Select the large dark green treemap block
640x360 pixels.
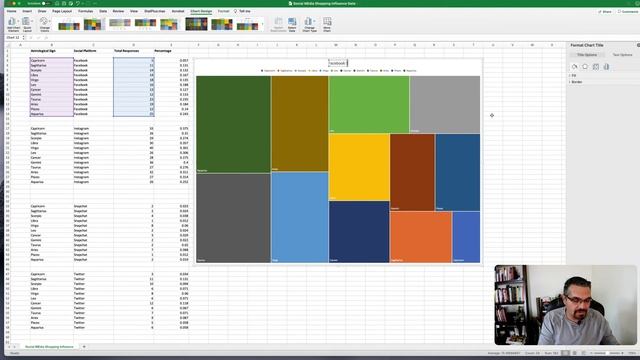pyautogui.click(x=233, y=124)
